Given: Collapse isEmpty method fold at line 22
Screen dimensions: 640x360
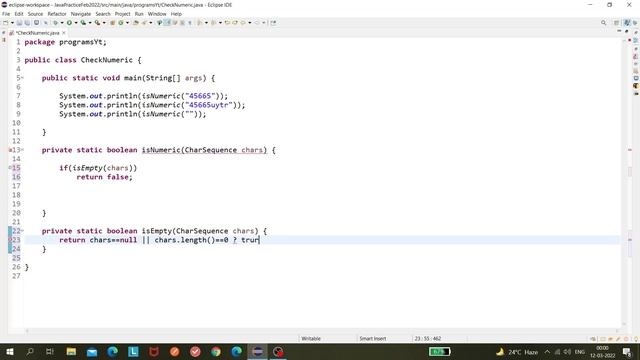Looking at the screenshot, I should click(x=22, y=231).
